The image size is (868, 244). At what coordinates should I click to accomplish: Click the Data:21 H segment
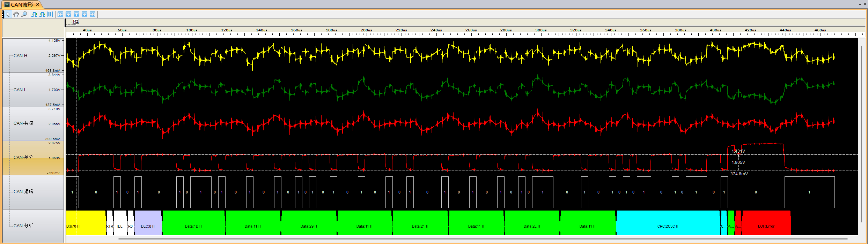point(420,223)
